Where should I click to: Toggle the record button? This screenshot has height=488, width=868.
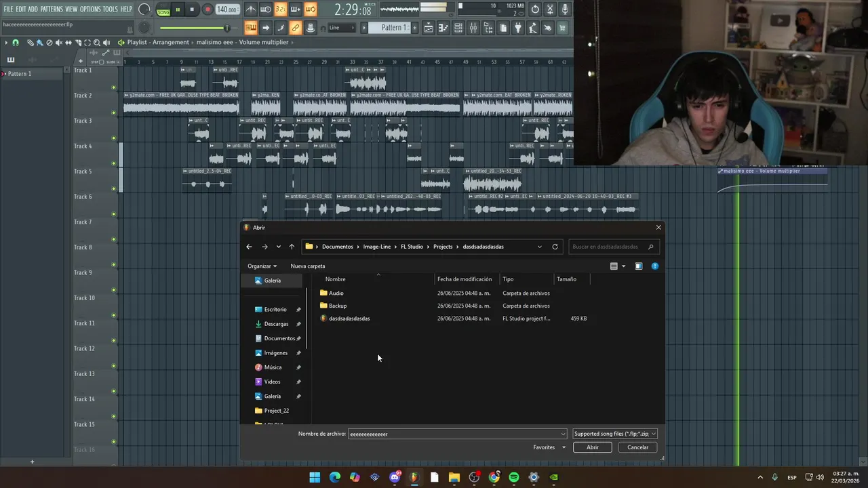tap(208, 10)
